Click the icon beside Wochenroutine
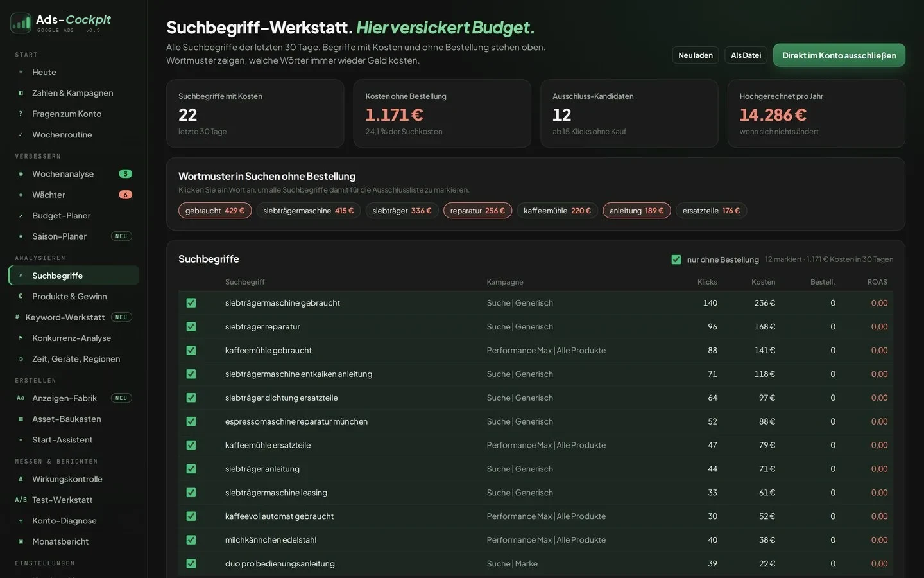 tap(21, 135)
